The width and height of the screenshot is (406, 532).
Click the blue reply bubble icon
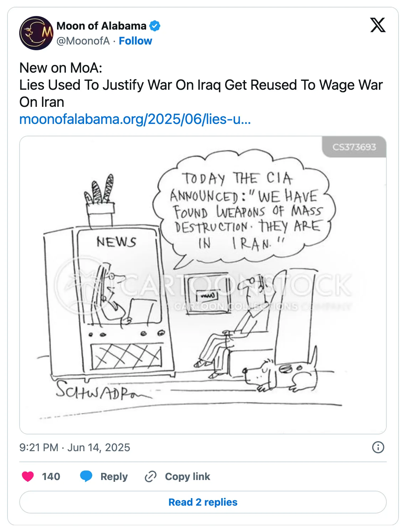[86, 476]
